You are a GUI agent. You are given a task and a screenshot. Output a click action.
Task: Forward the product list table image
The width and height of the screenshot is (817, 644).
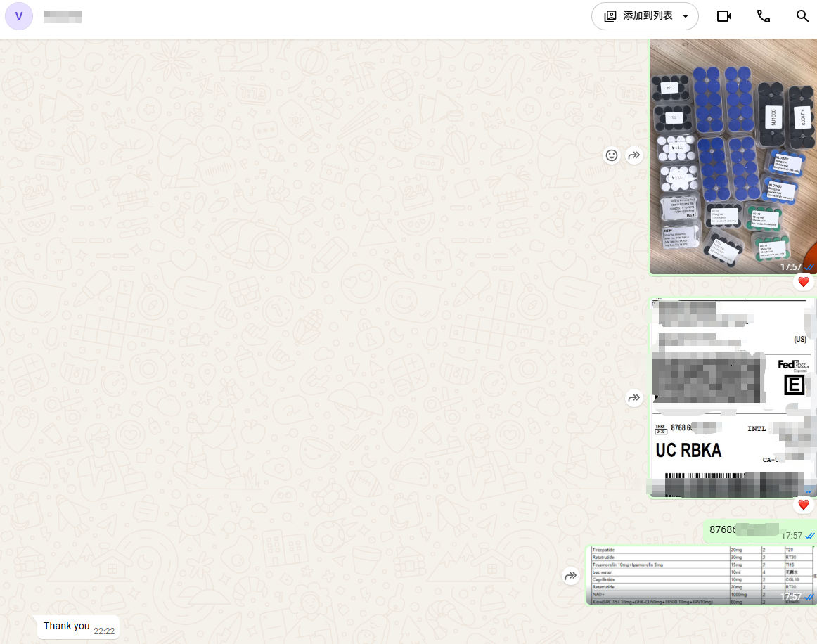(571, 576)
